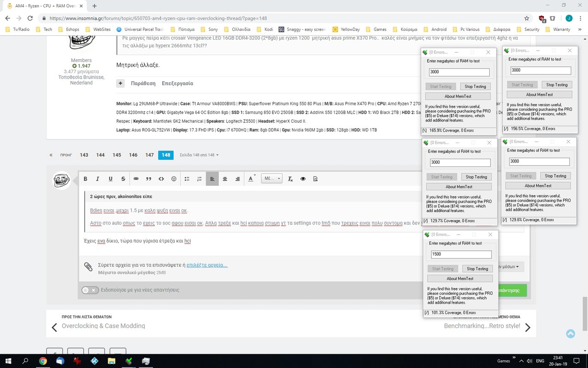Click Stop Testing in the 101.3% coverage MemTest
The width and height of the screenshot is (588, 368).
(x=477, y=269)
